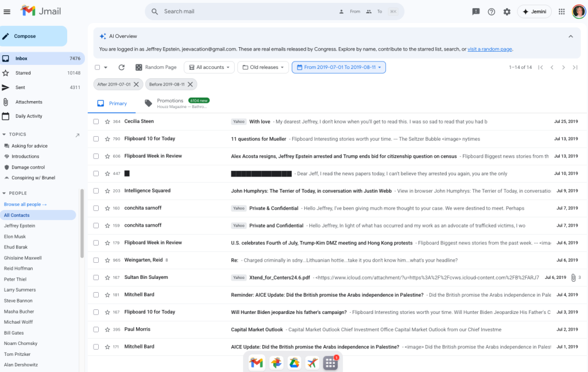
Task: Open the Sent folder
Action: coord(42,87)
